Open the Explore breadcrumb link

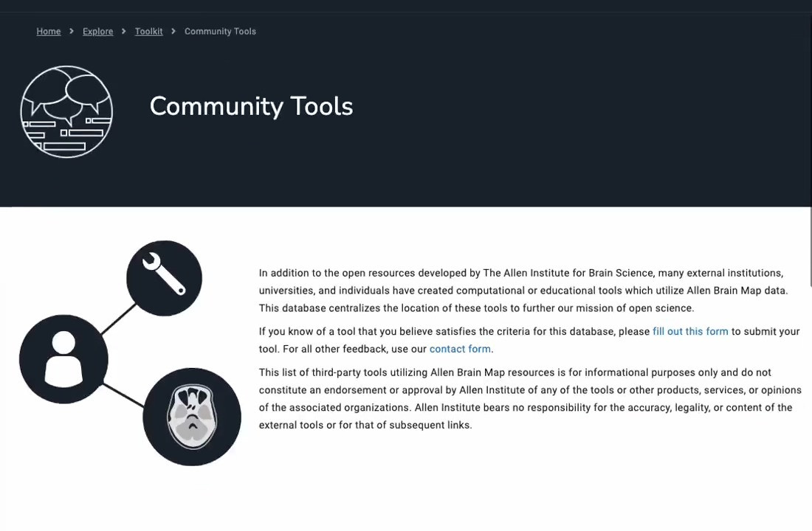pos(97,32)
